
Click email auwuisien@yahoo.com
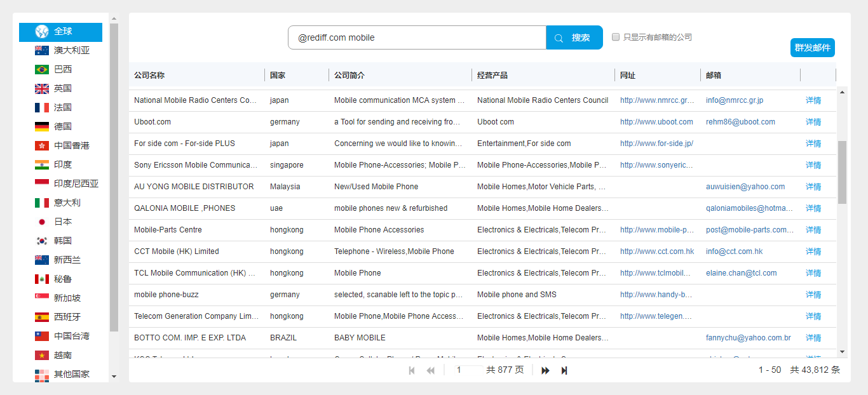pos(745,187)
